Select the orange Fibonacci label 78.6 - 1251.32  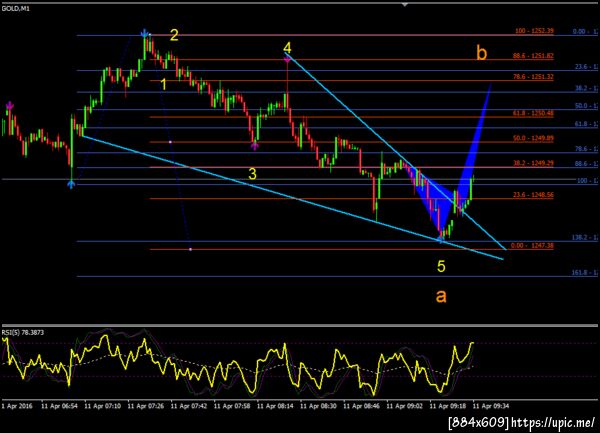pyautogui.click(x=533, y=77)
